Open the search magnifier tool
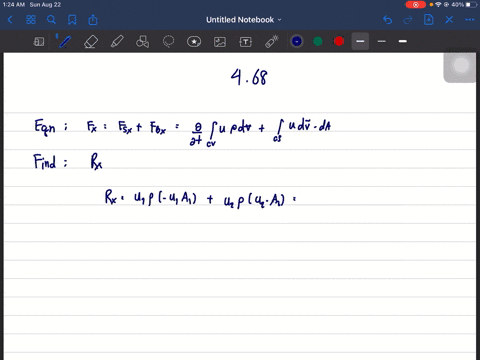This screenshot has width=480, height=360. tap(51, 20)
